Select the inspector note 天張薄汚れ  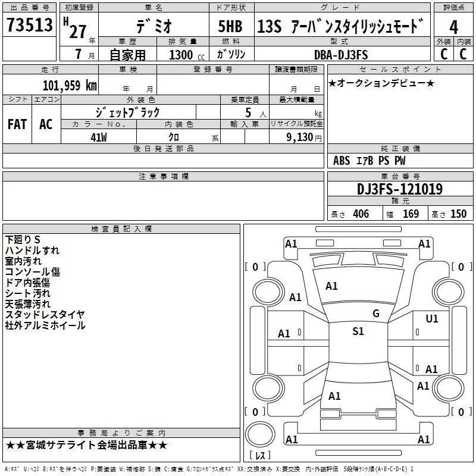27,304
